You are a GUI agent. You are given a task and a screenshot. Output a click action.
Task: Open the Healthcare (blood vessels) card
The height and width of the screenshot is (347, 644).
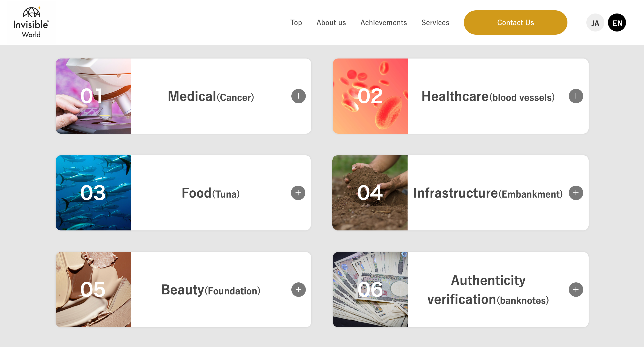[488, 97]
